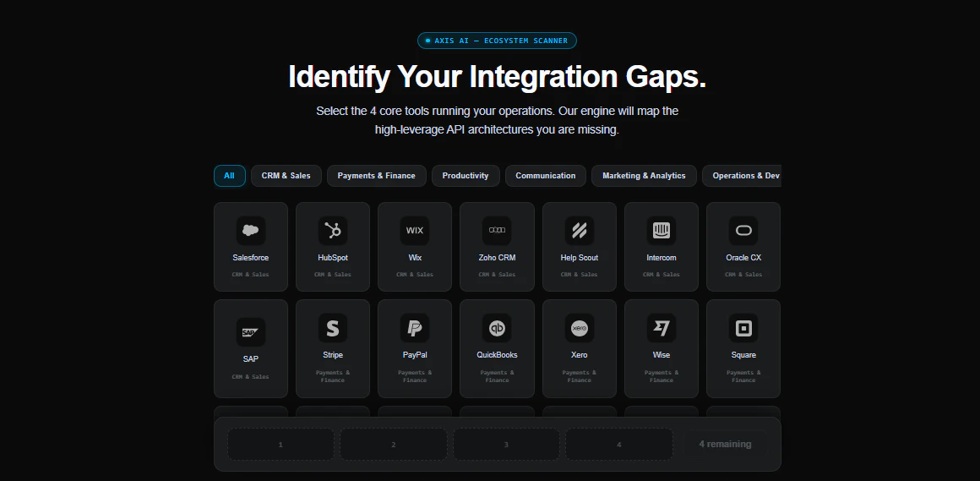Select the Xero logo icon
980x481 pixels.
pyautogui.click(x=580, y=328)
